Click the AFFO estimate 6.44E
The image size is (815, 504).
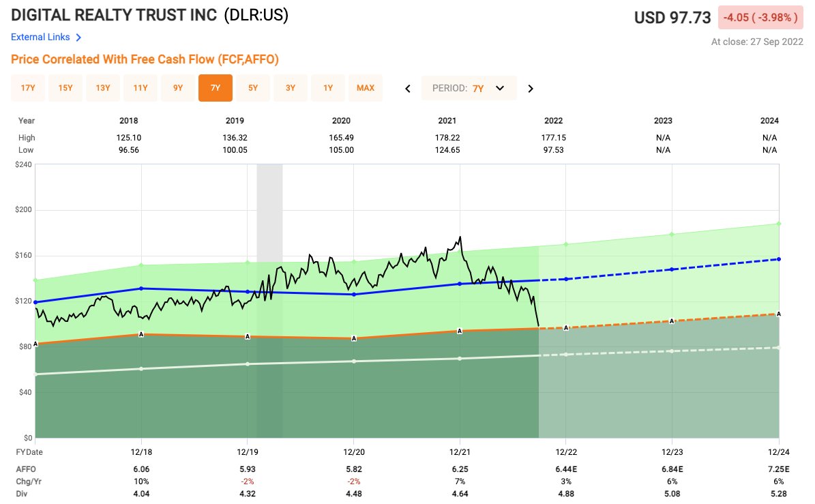[566, 469]
